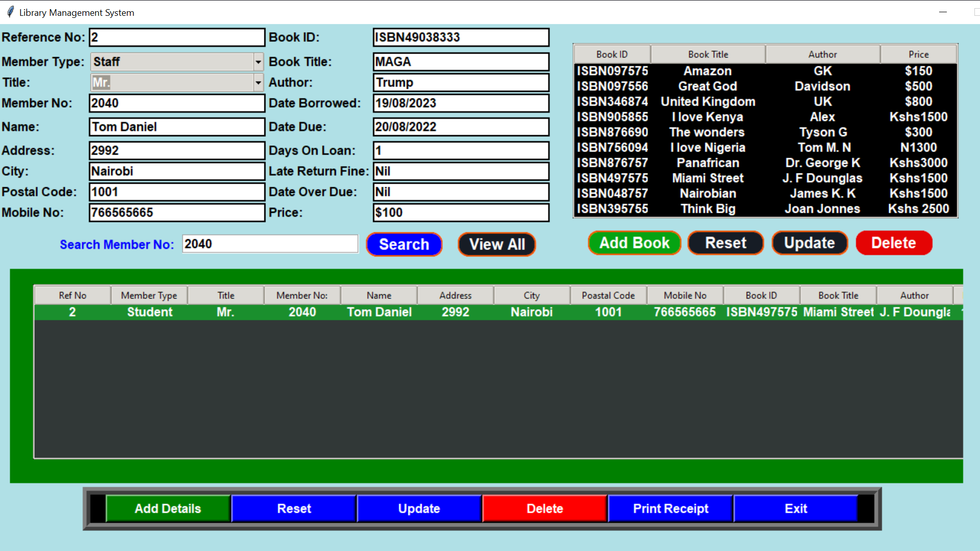Click the Member Type column header
The image size is (980, 551).
[149, 295]
